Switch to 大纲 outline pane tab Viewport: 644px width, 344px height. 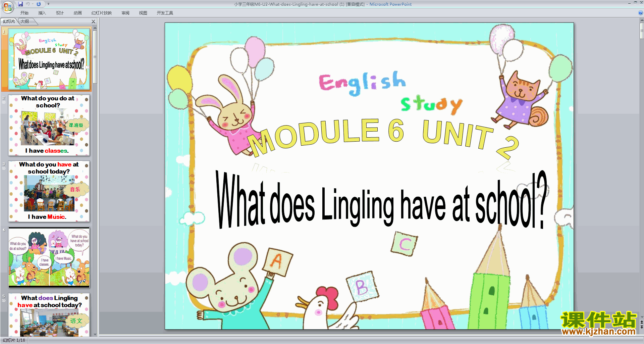(25, 21)
